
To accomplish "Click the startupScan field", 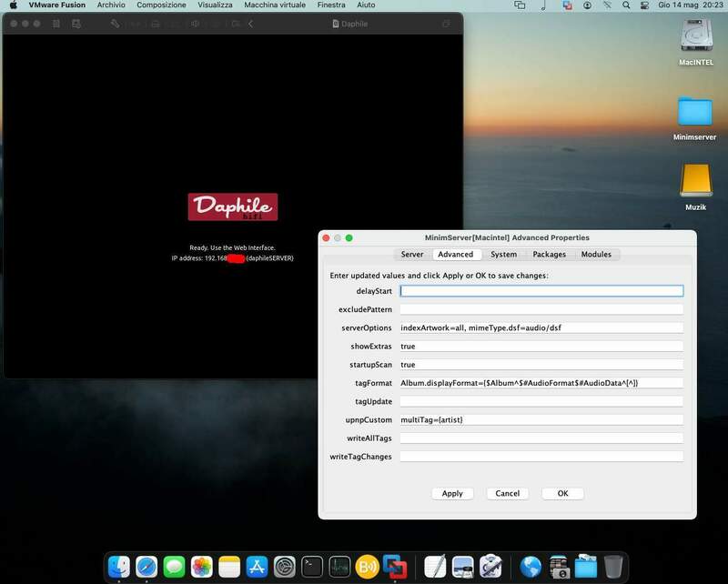I will [x=541, y=365].
